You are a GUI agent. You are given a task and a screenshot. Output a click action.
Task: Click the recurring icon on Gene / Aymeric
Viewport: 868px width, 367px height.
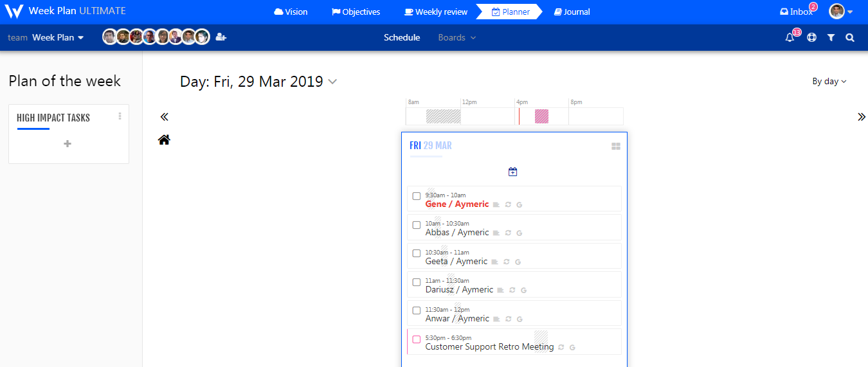(508, 205)
